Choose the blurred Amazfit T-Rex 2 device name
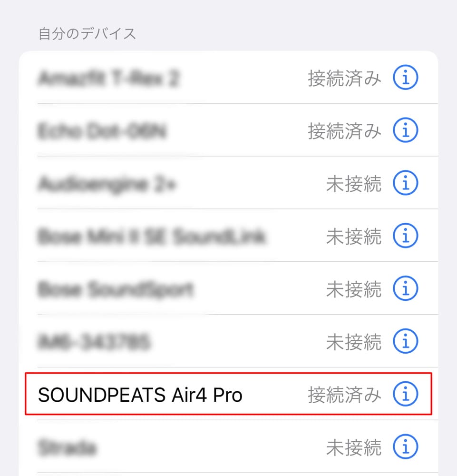The image size is (457, 476). [108, 78]
